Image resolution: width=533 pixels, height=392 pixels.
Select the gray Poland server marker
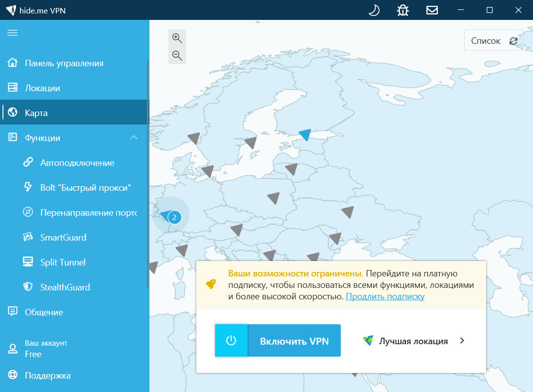(x=274, y=198)
